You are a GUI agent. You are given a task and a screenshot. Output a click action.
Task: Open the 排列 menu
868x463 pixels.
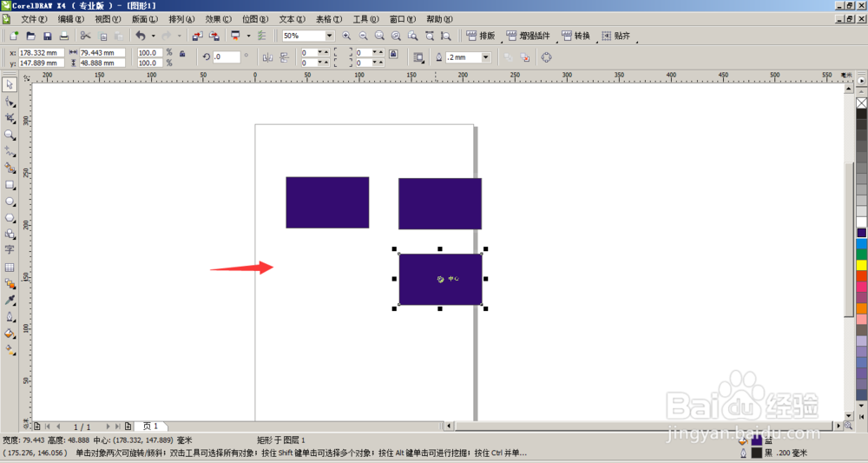tap(181, 19)
